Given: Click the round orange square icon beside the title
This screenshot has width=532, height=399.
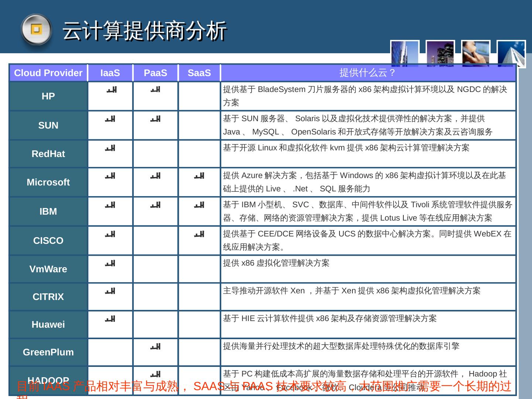Looking at the screenshot, I should [x=36, y=29].
